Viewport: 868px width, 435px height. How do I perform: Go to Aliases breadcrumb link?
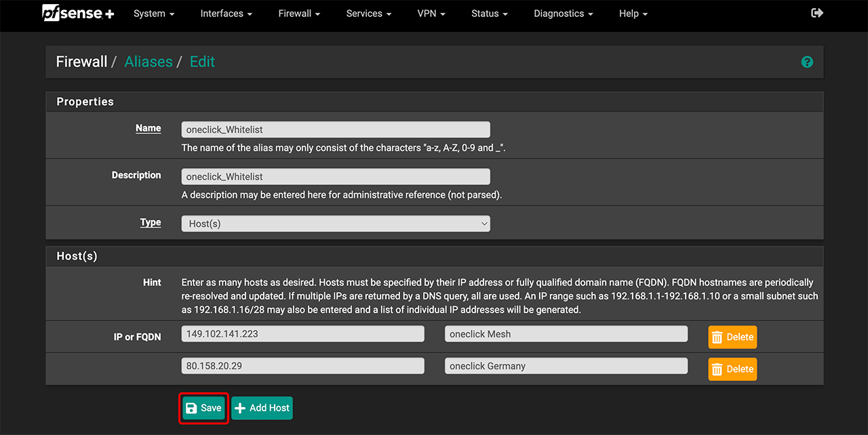(x=149, y=62)
